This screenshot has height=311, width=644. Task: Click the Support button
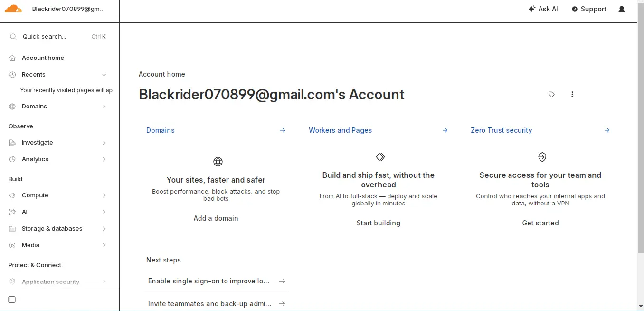(589, 9)
